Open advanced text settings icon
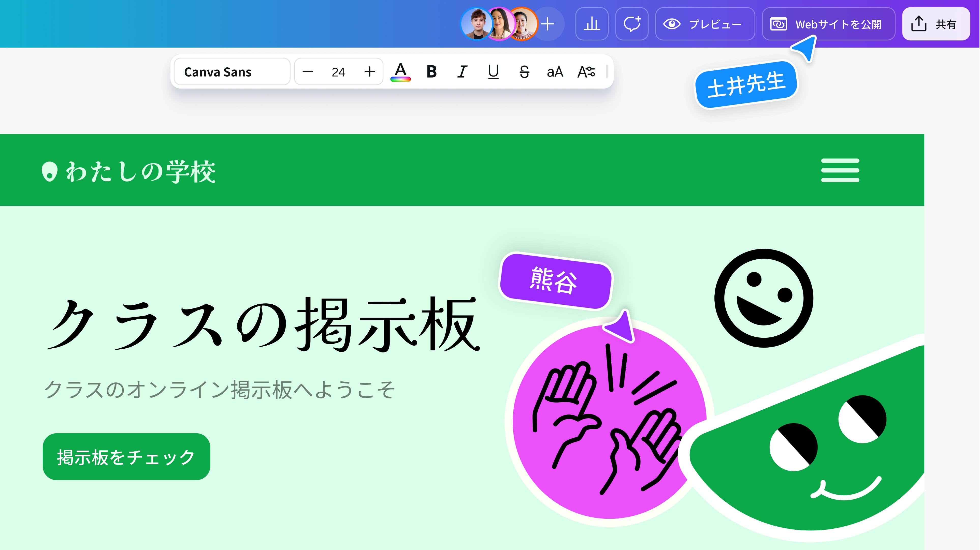The height and width of the screenshot is (550, 980). pos(586,72)
